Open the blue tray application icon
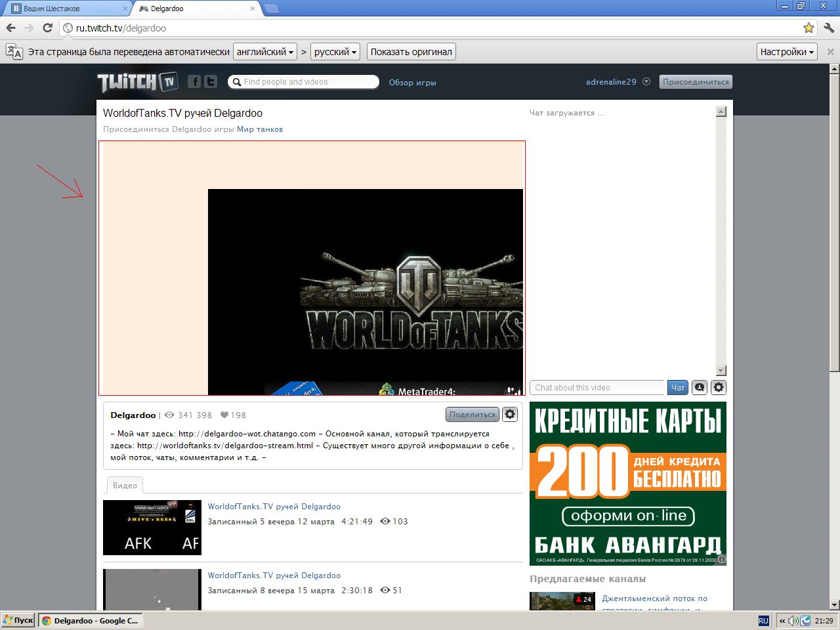Image resolution: width=840 pixels, height=630 pixels. [x=805, y=620]
